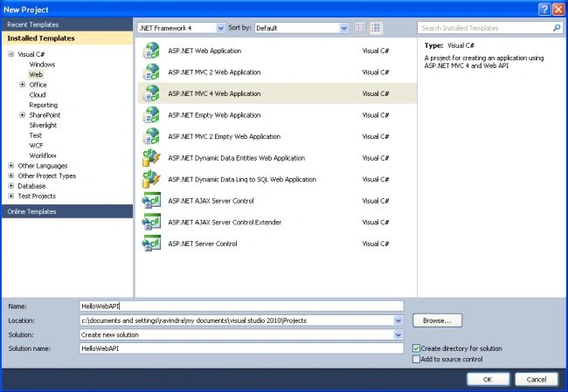This screenshot has height=392, width=568.
Task: Click the ASP.NET MVC 4 Web Application icon
Action: (x=151, y=93)
